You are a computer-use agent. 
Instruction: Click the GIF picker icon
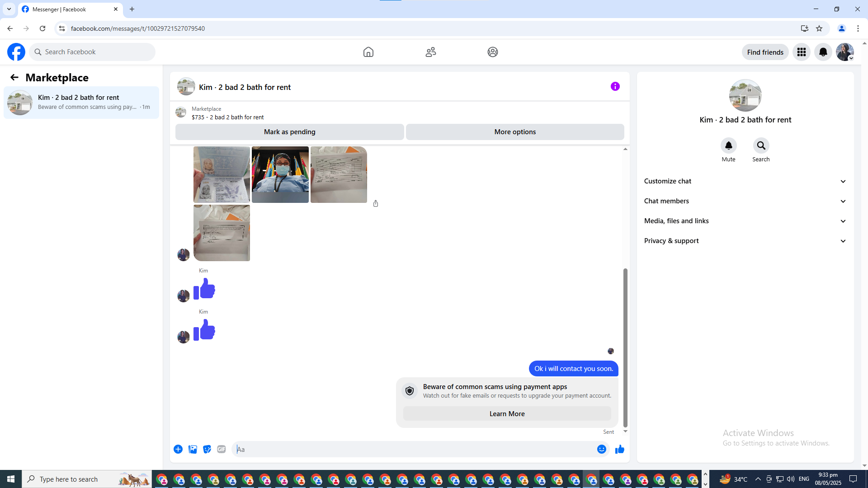coord(221,449)
